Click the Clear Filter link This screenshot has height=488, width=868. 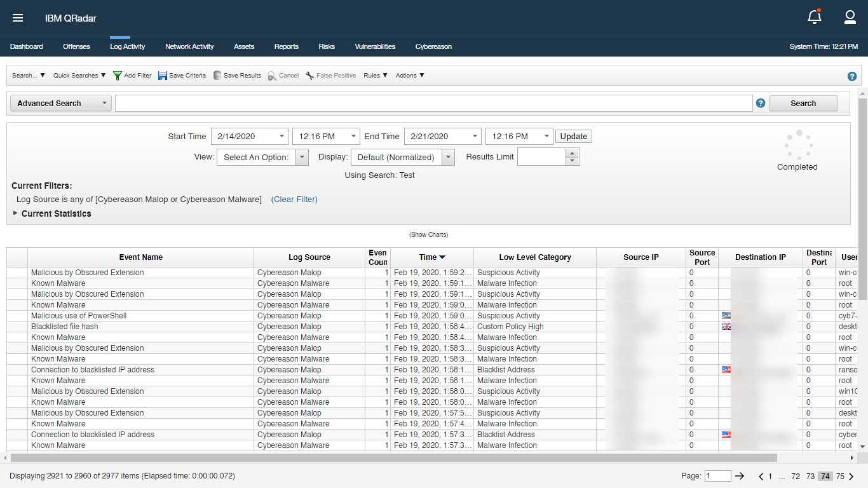click(294, 199)
